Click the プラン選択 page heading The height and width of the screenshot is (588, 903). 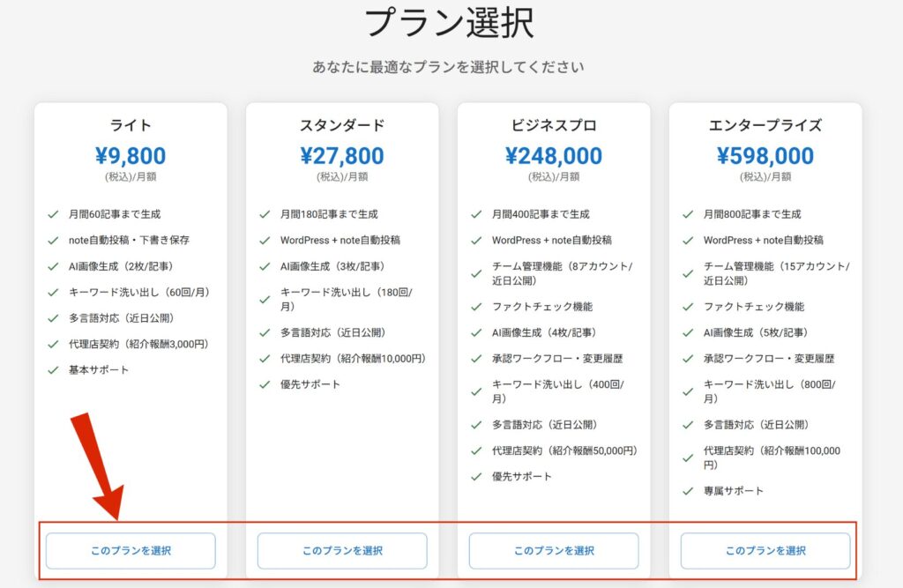click(x=449, y=23)
